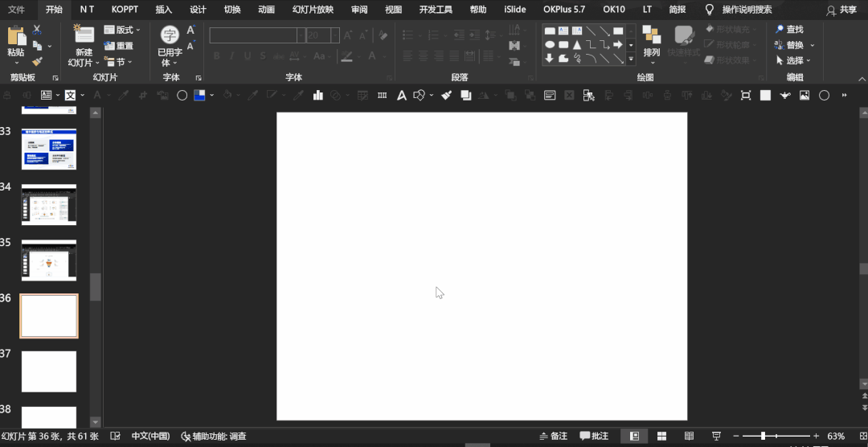868x447 pixels.
Task: Open the 节 section dropdown
Action: [118, 62]
